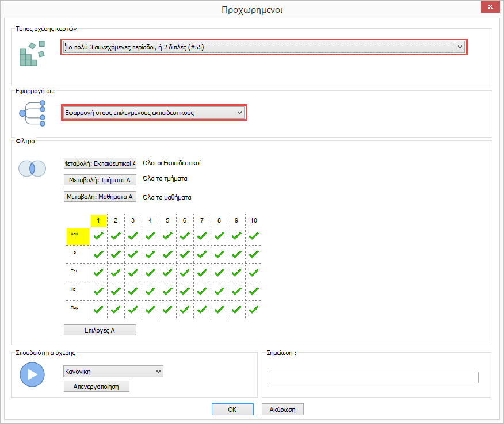Toggle the Monday (Δευ) period 1 checkmark

click(99, 236)
